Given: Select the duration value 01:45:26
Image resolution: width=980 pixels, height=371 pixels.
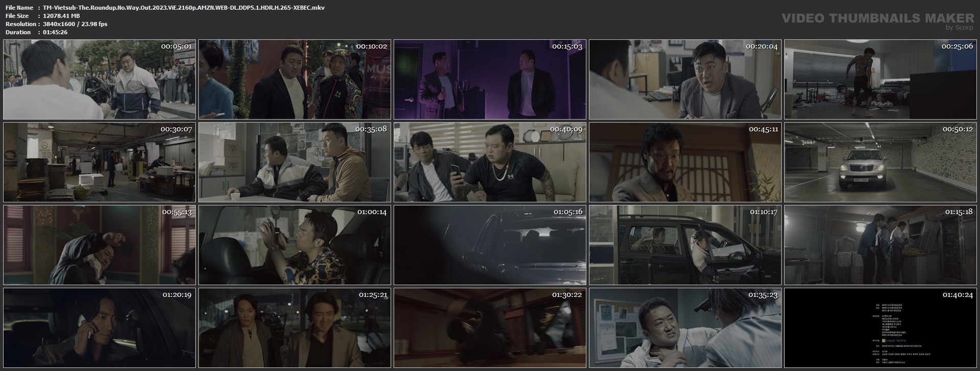Looking at the screenshot, I should click(56, 32).
